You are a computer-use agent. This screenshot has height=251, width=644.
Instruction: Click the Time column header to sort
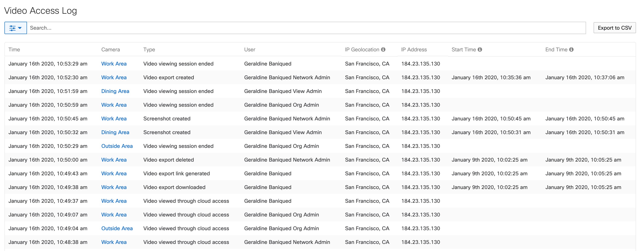point(14,49)
